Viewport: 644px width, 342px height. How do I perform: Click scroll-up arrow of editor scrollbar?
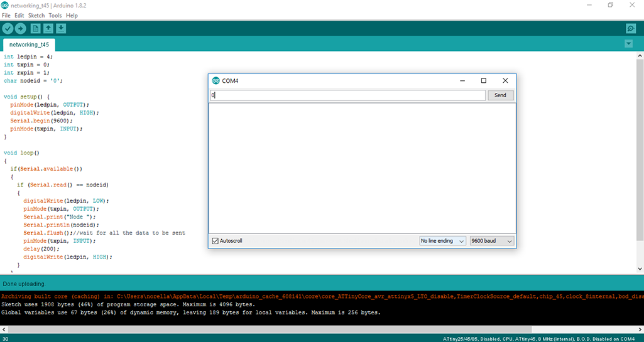[x=640, y=55]
